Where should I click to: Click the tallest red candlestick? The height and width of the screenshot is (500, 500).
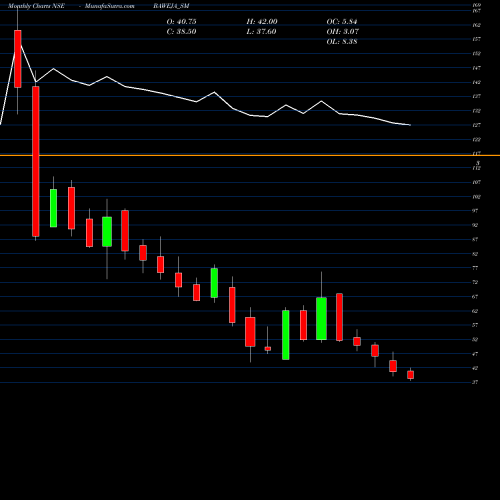[x=36, y=161]
